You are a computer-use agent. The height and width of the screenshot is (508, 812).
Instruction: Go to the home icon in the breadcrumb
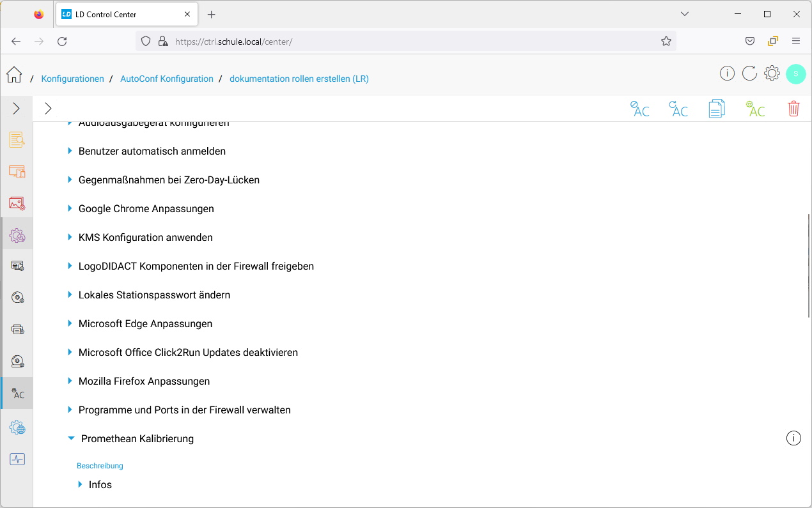pyautogui.click(x=14, y=75)
